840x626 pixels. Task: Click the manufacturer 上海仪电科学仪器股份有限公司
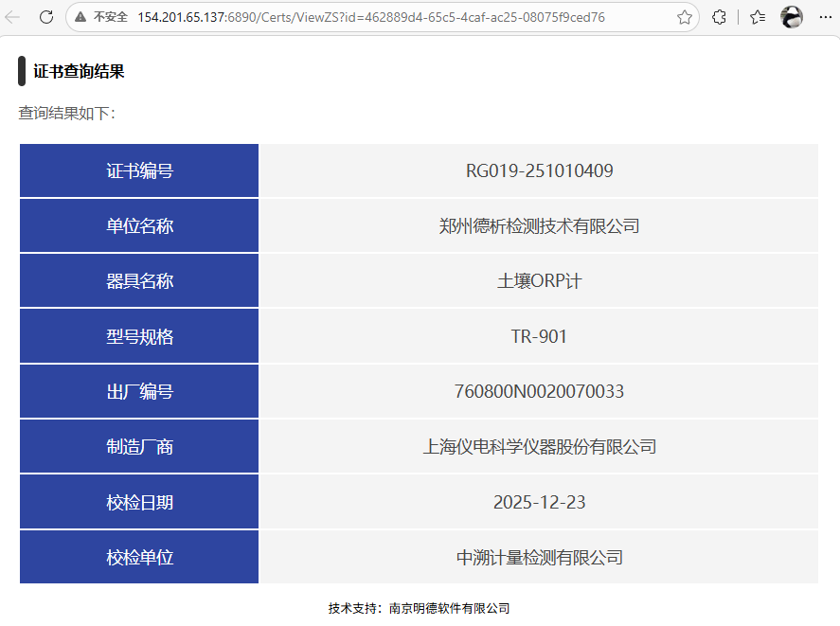click(539, 447)
